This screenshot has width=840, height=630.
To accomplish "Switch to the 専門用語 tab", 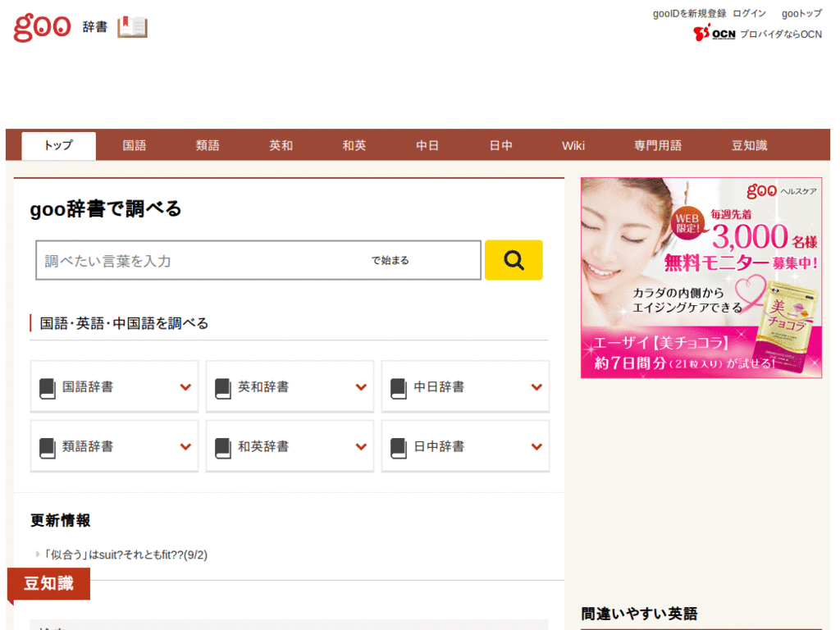I will (x=658, y=145).
